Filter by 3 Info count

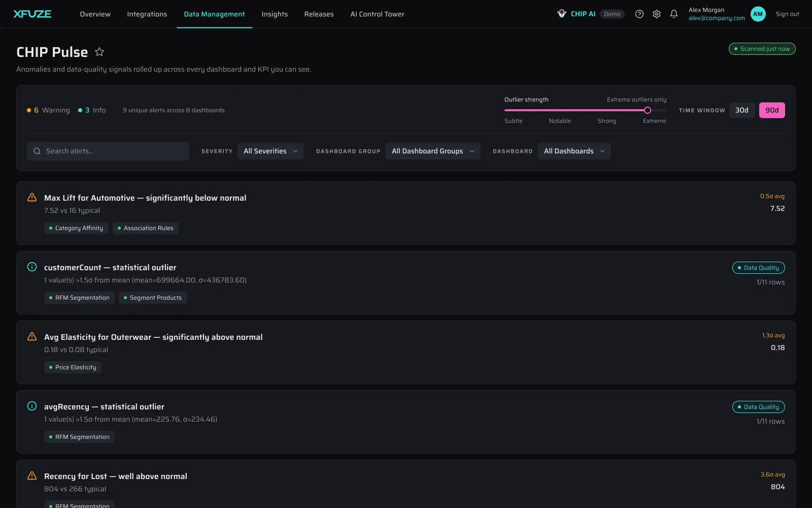(92, 110)
